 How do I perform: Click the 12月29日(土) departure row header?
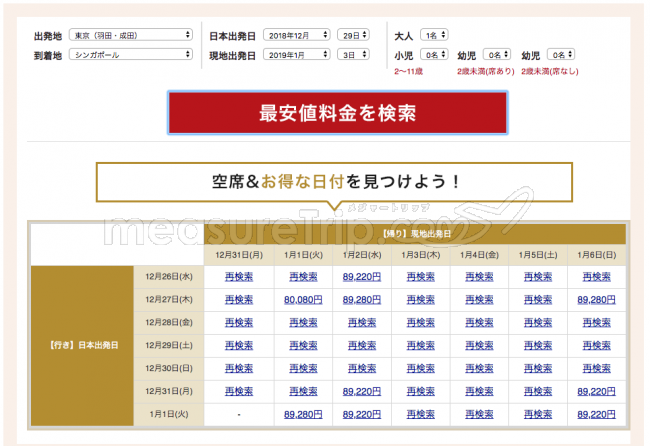point(169,345)
